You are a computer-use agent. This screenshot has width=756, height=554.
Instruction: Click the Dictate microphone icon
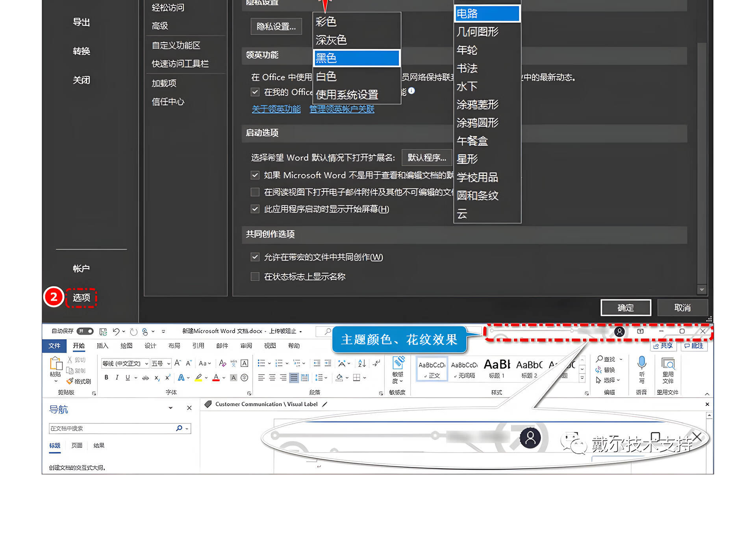tap(642, 362)
